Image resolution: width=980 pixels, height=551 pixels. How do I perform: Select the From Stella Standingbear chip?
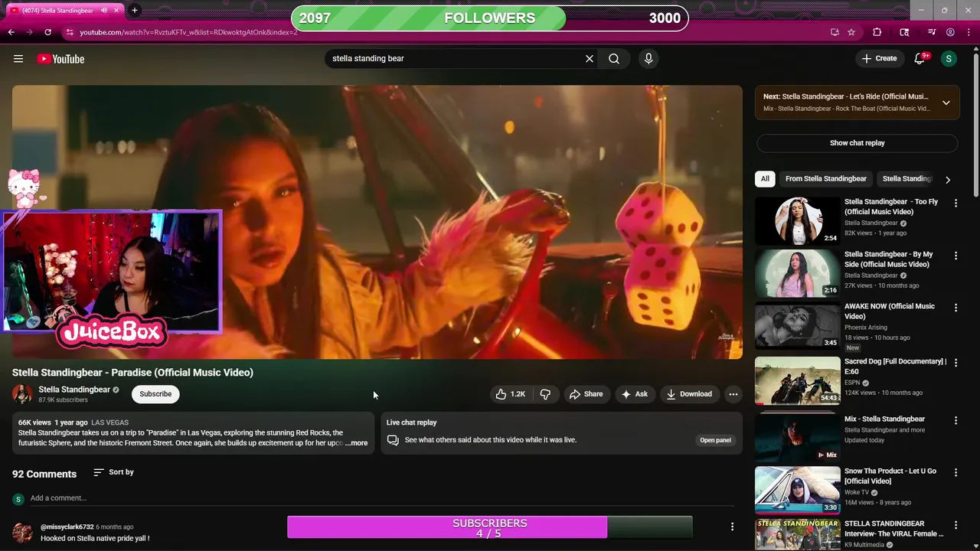825,179
